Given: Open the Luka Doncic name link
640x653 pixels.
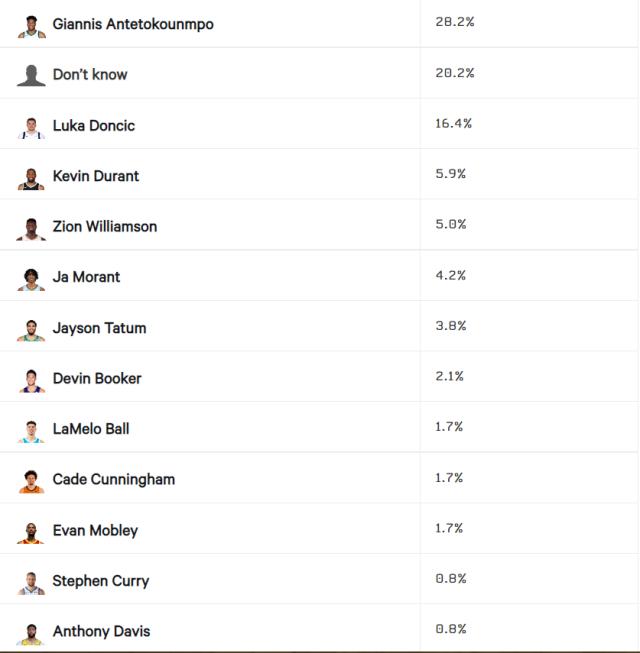Looking at the screenshot, I should click(94, 125).
